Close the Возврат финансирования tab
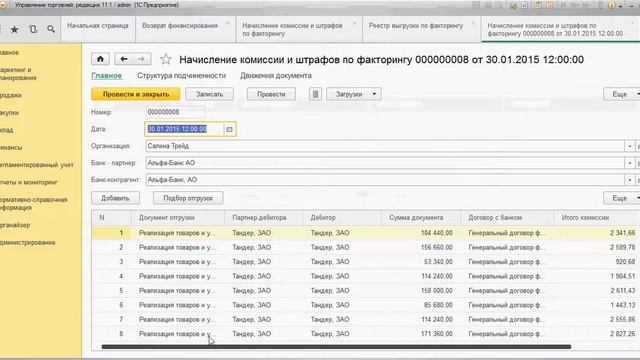The height and width of the screenshot is (360, 640). click(x=228, y=24)
